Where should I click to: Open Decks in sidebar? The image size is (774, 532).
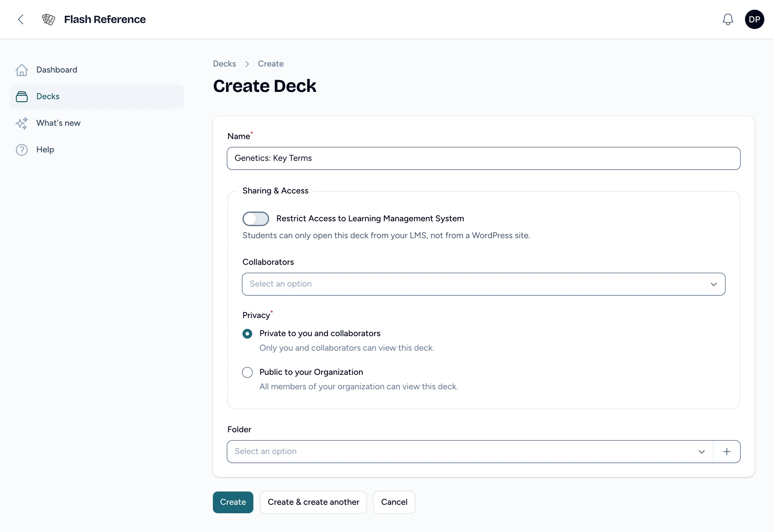(97, 97)
